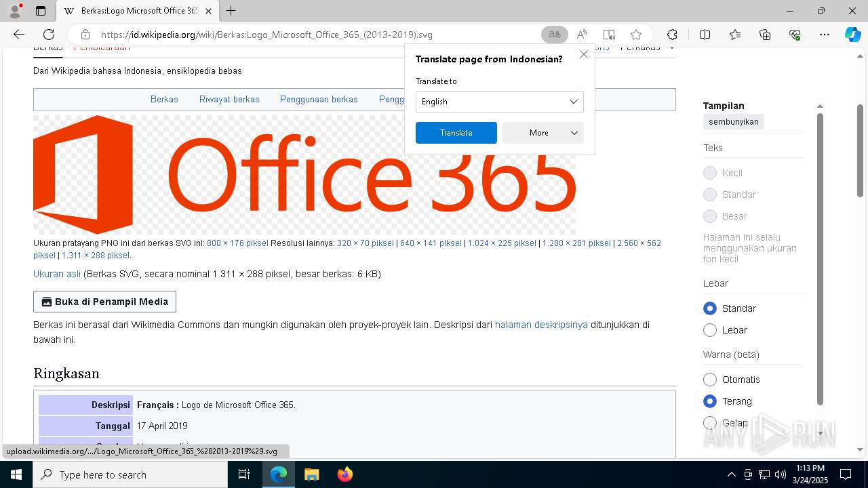This screenshot has height=488, width=868.
Task: Click the Edge icon on taskbar
Action: point(279,474)
